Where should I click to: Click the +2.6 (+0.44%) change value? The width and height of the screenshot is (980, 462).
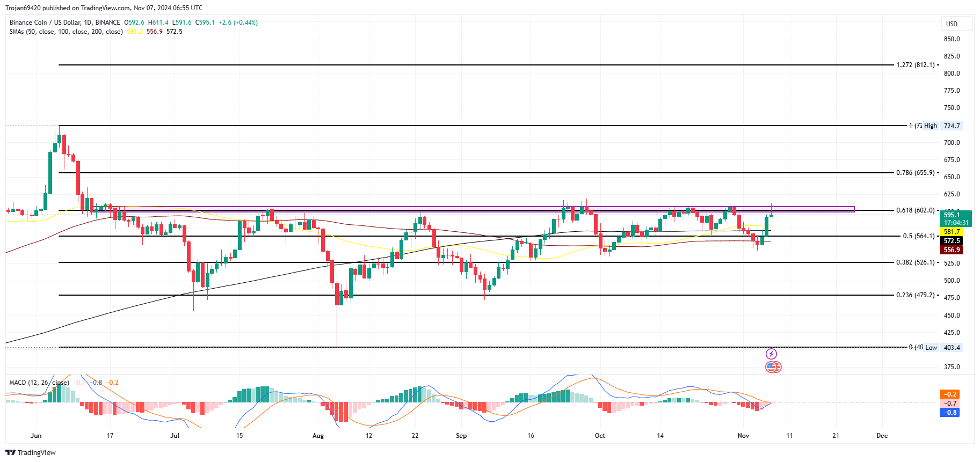238,23
